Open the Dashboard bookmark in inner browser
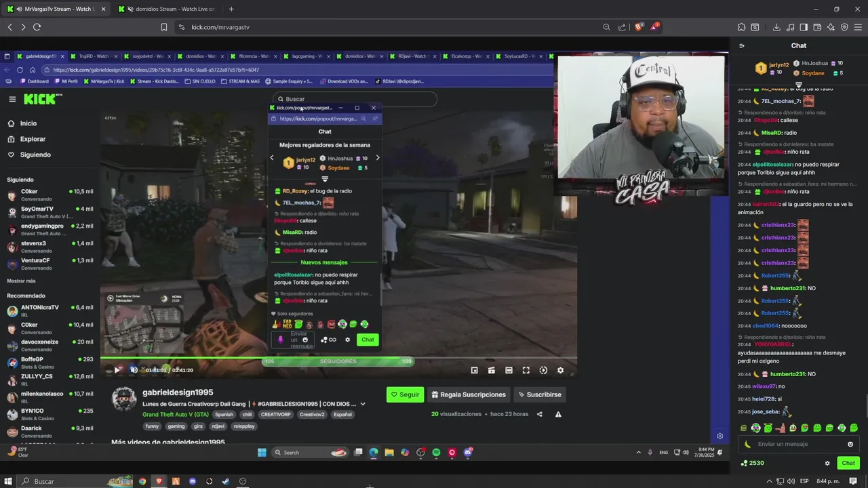Viewport: 868px width, 488px height. coord(34,81)
